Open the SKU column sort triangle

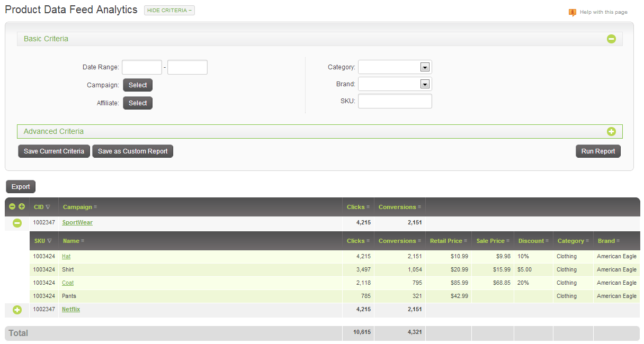tap(50, 240)
